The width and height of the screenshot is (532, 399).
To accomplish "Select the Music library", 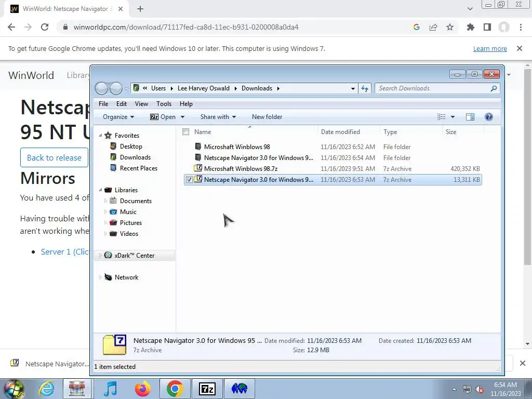I will 128,212.
